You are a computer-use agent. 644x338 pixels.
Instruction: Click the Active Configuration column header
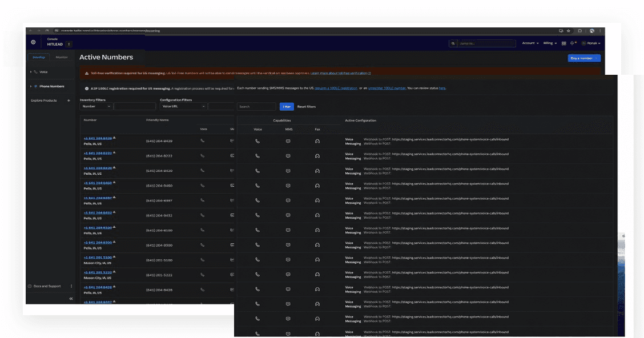tap(361, 120)
